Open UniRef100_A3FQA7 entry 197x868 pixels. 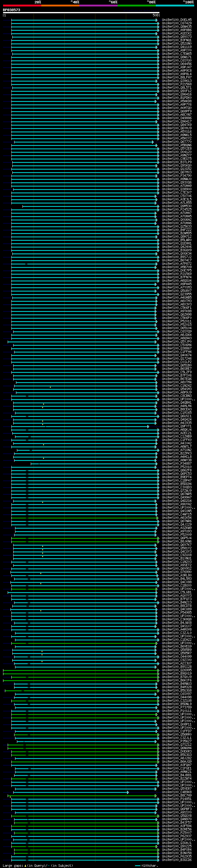[x=177, y=765]
